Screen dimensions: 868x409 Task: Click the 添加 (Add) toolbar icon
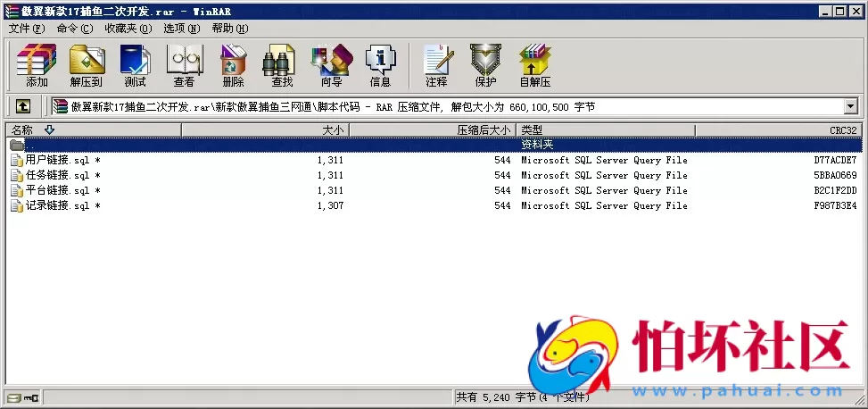click(x=37, y=65)
